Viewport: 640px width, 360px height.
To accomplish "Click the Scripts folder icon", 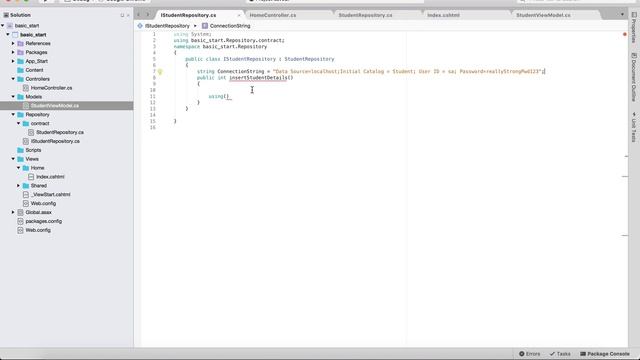I will (20, 150).
